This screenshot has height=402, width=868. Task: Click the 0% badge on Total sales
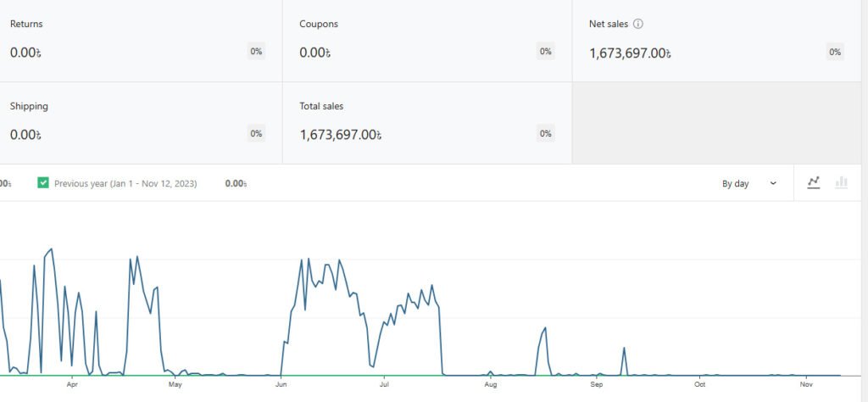[x=546, y=133]
